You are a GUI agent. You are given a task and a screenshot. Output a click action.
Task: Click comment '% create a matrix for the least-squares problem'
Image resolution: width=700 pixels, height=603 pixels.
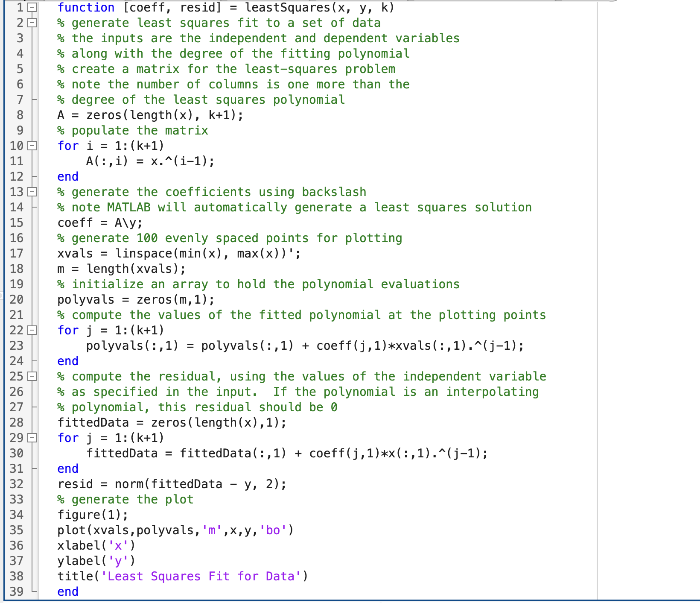(x=226, y=69)
